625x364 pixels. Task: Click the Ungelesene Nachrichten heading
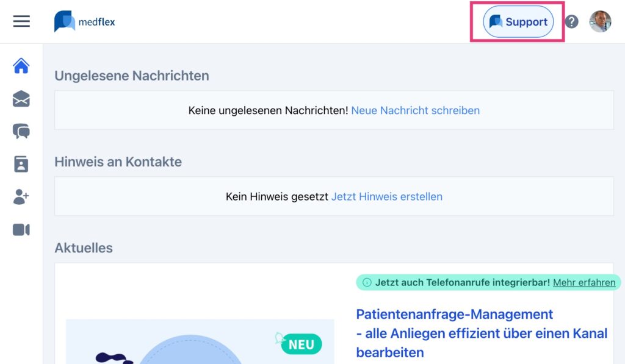(132, 76)
